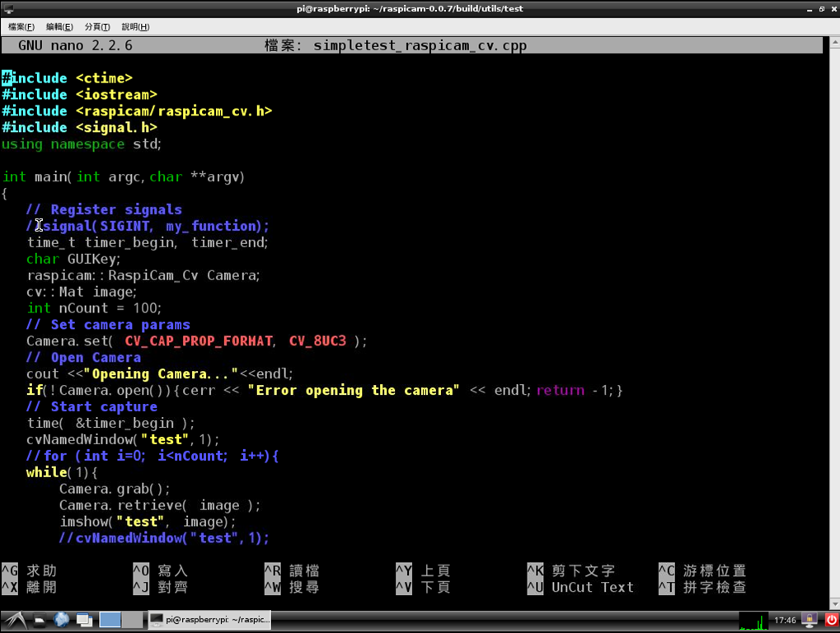
Task: Click the terminal task button in the taskbar
Action: click(x=209, y=620)
